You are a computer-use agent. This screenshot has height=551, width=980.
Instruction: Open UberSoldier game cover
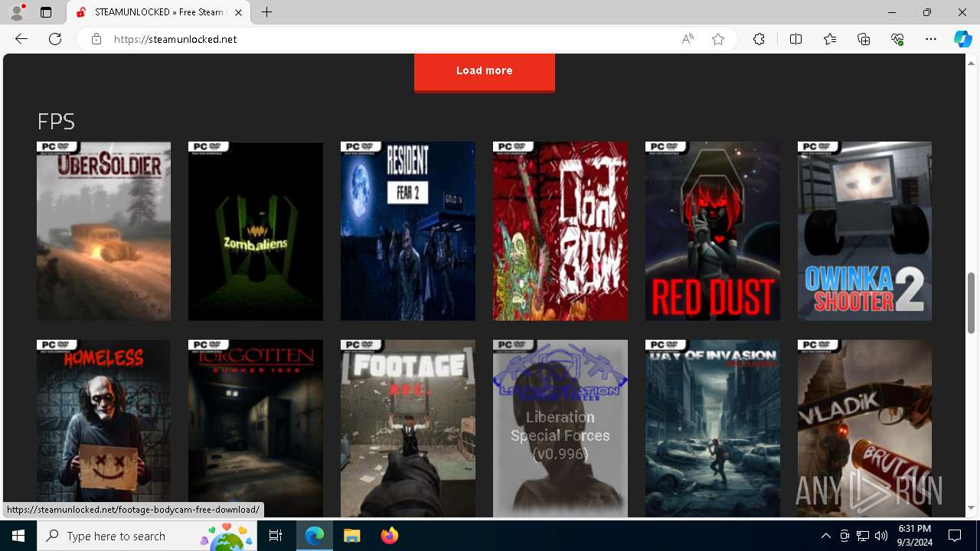103,231
